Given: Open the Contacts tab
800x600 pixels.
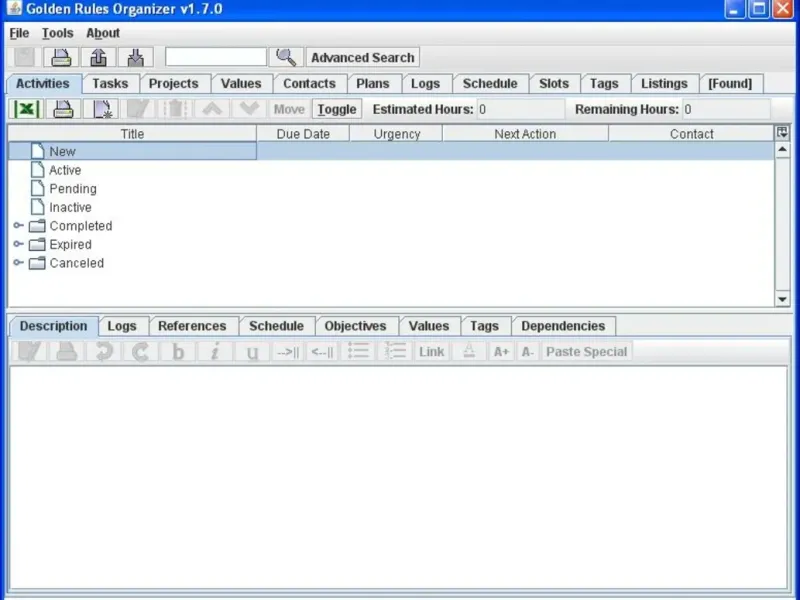Looking at the screenshot, I should [309, 84].
